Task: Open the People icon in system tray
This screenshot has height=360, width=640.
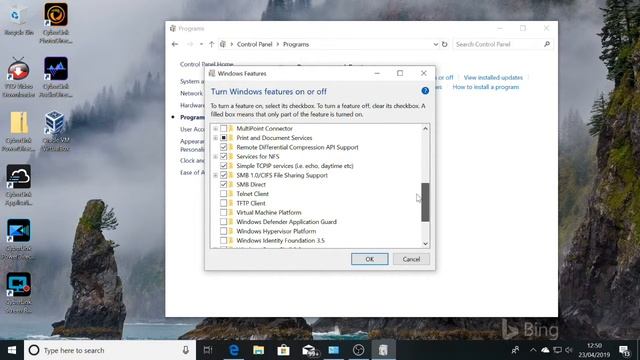Action: [516, 350]
